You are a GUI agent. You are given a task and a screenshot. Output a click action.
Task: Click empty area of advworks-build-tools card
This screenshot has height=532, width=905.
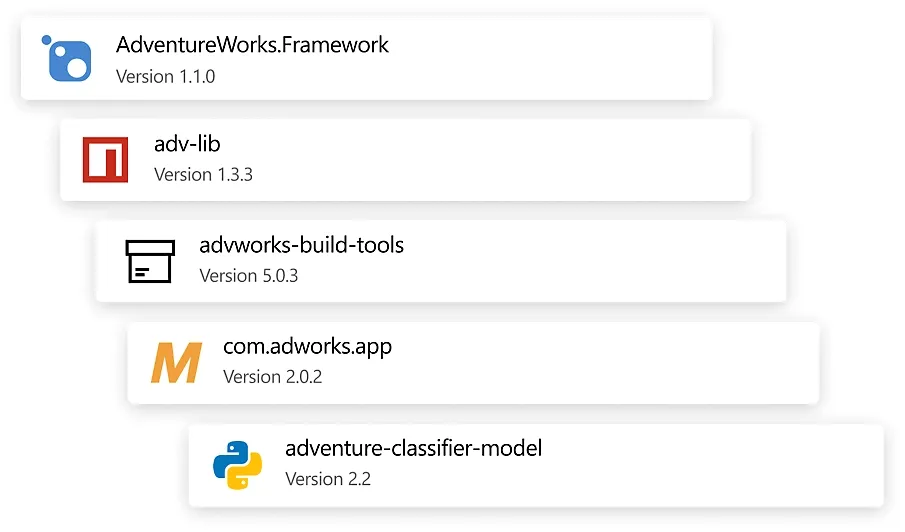click(x=600, y=261)
